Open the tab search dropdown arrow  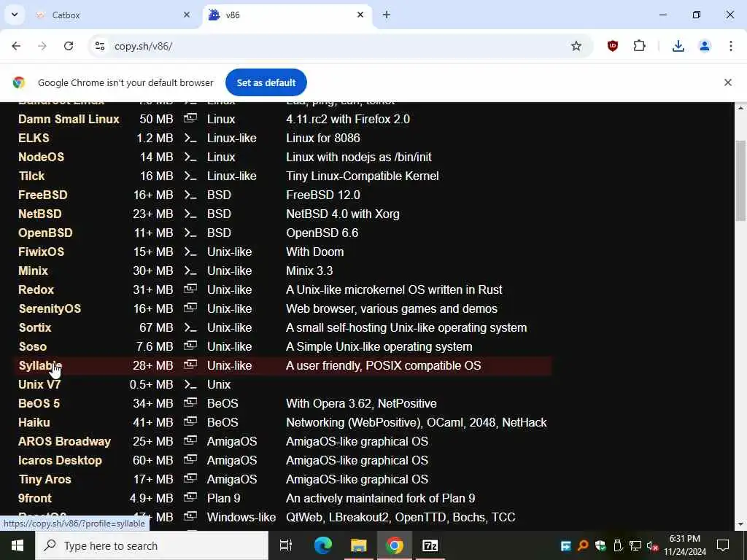point(15,15)
